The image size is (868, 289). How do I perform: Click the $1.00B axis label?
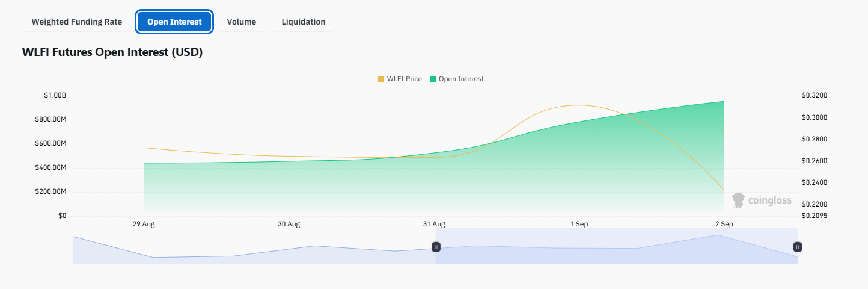55,95
